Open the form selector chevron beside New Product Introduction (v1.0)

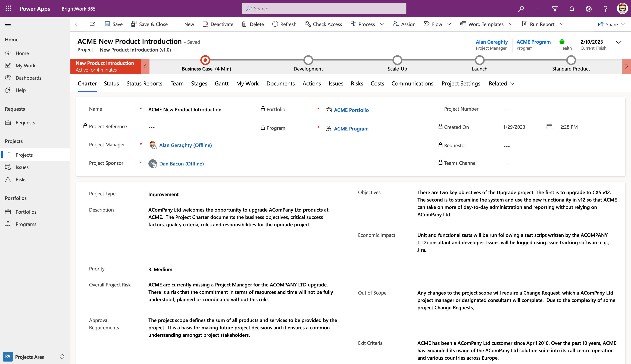click(x=175, y=50)
